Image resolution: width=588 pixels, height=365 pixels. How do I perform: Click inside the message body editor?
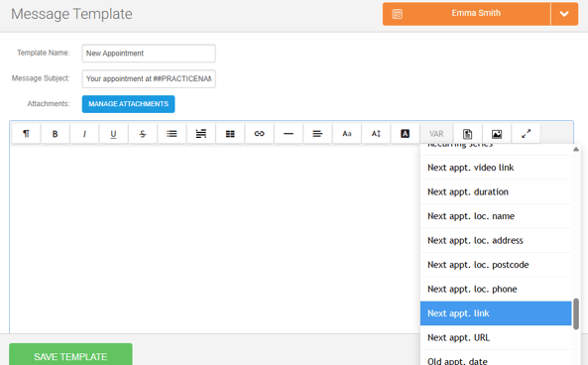(x=214, y=239)
